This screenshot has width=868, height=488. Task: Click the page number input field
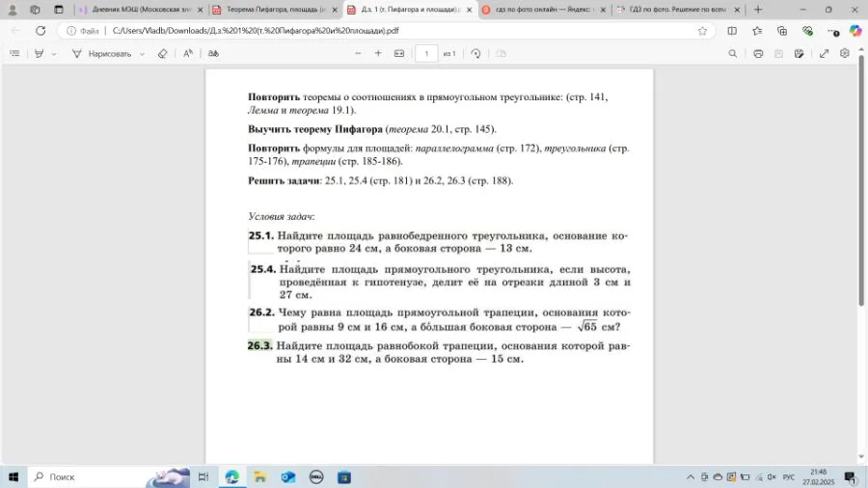click(x=426, y=54)
